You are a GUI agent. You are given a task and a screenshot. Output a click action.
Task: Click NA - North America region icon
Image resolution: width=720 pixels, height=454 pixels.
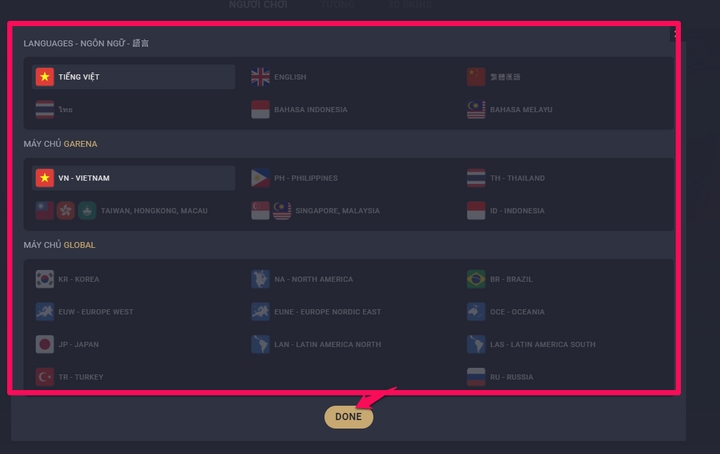[260, 279]
